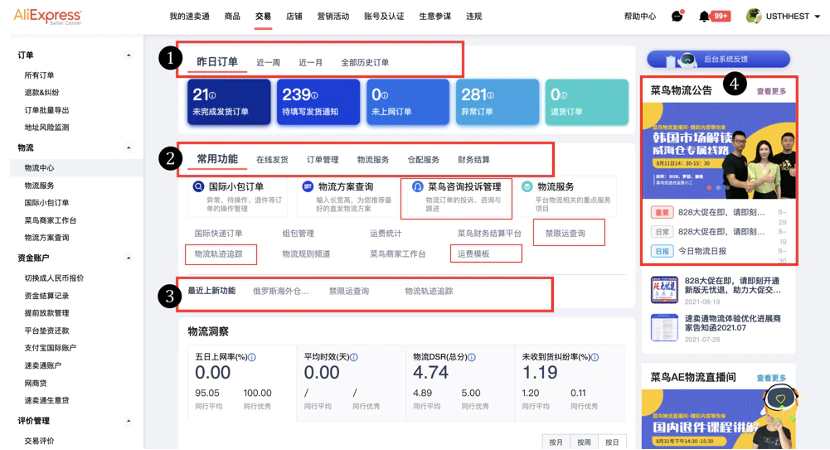This screenshot has height=450, width=830.
Task: Open 运费模板 shortcut link
Action: pos(474,254)
